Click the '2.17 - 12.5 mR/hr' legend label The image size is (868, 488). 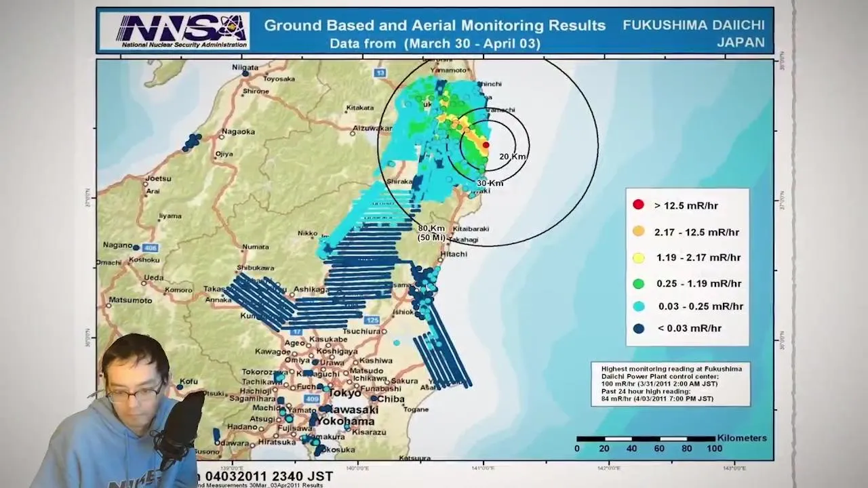click(696, 232)
